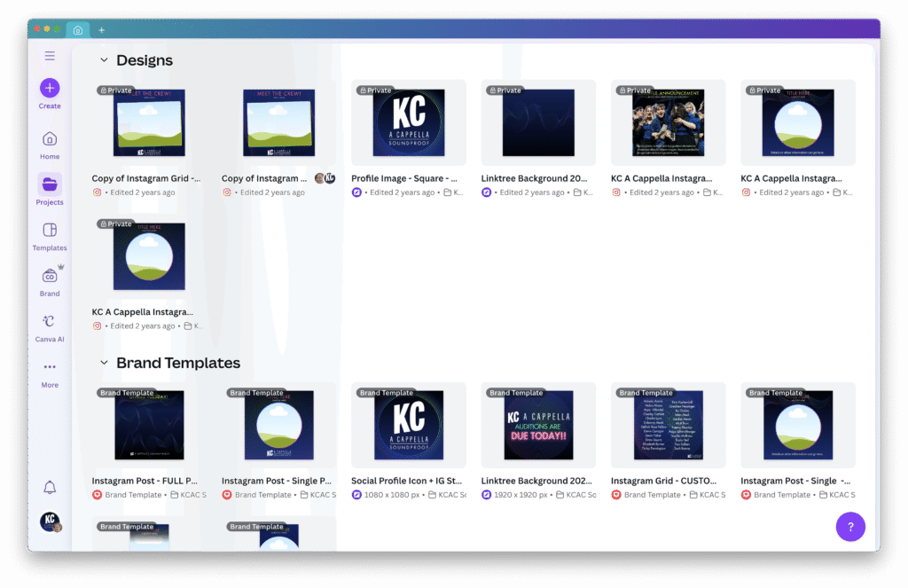Image resolution: width=908 pixels, height=588 pixels.
Task: Open Instagram Post - FULL P... brand template
Action: point(149,425)
